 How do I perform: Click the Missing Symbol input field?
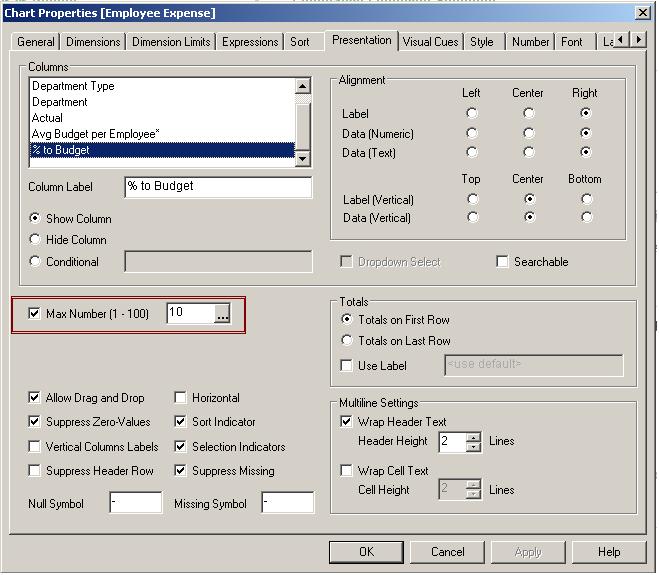click(x=287, y=502)
